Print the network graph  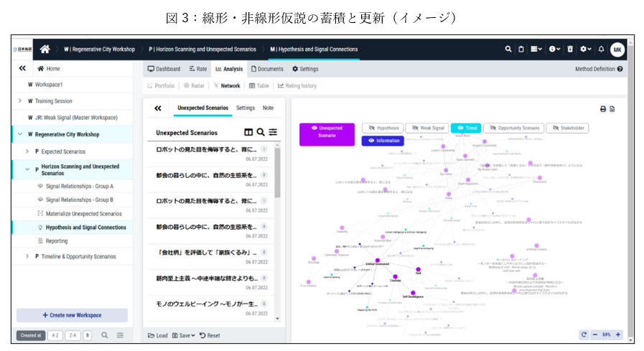(602, 109)
